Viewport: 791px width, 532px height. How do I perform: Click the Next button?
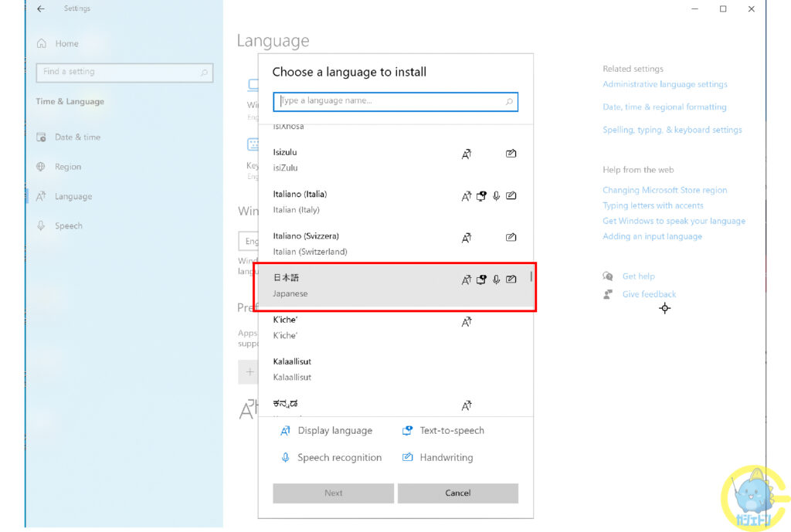pyautogui.click(x=334, y=493)
